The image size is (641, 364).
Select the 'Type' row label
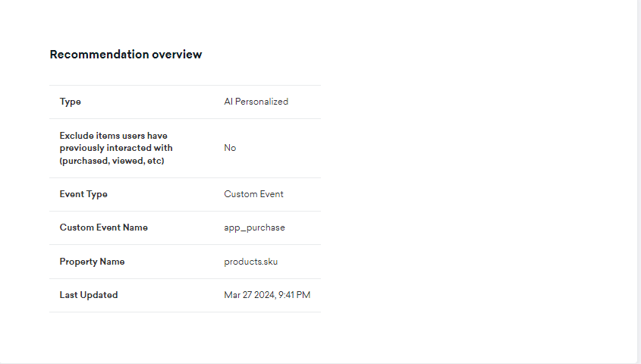coord(71,102)
